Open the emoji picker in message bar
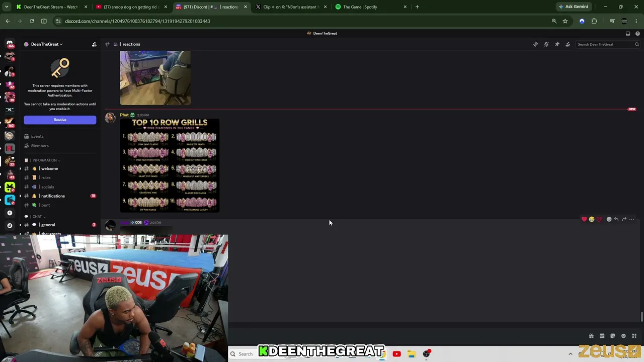The image size is (644, 362). pyautogui.click(x=623, y=336)
